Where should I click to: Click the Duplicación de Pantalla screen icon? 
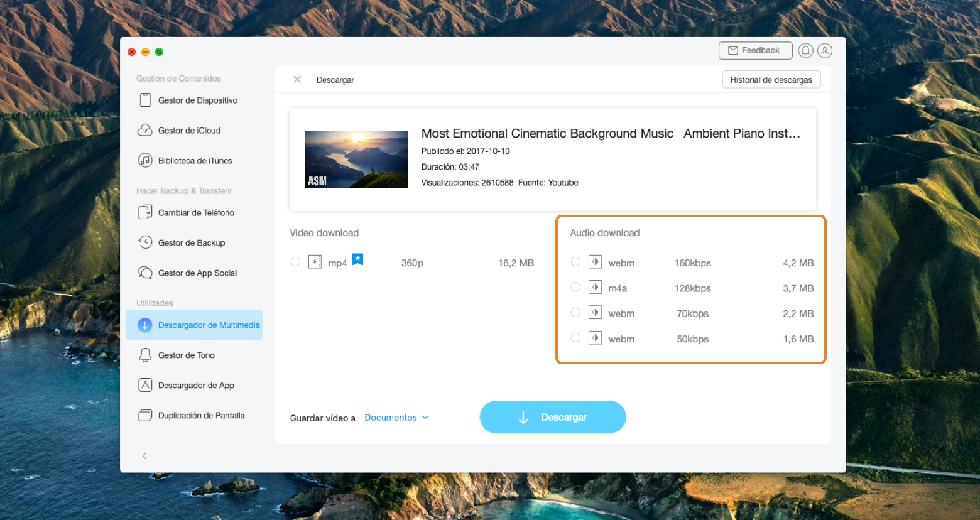click(145, 415)
